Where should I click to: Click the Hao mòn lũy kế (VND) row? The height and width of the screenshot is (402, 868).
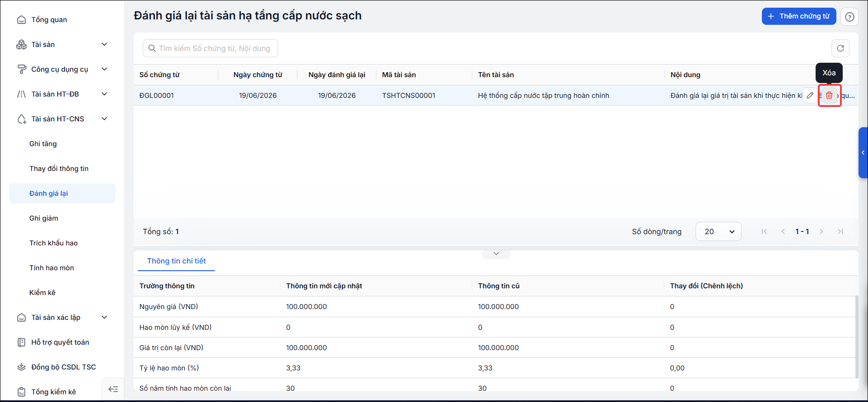[x=495, y=328]
